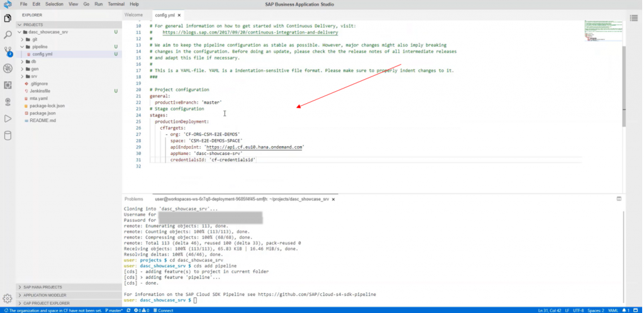Open package.json in explorer
Image resolution: width=644 pixels, height=313 pixels.
point(42,113)
